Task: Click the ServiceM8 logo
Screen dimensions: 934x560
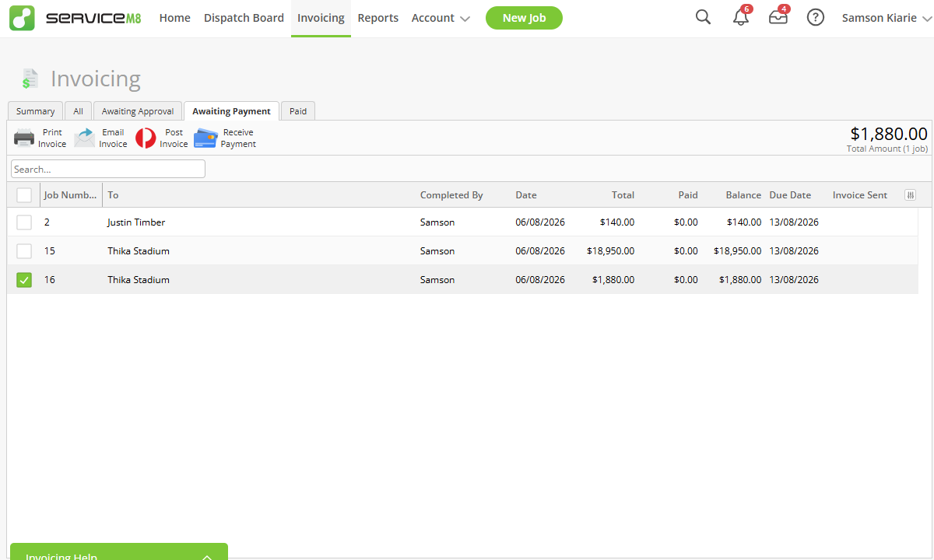Action: pos(75,18)
